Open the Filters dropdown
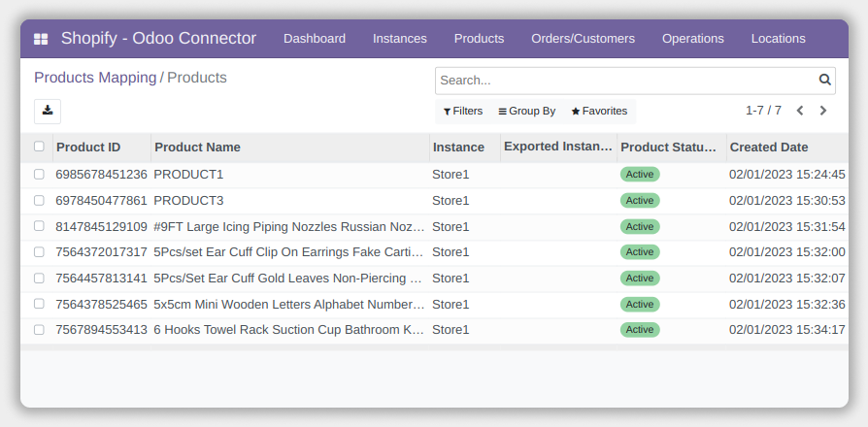868x427 pixels. [x=463, y=112]
